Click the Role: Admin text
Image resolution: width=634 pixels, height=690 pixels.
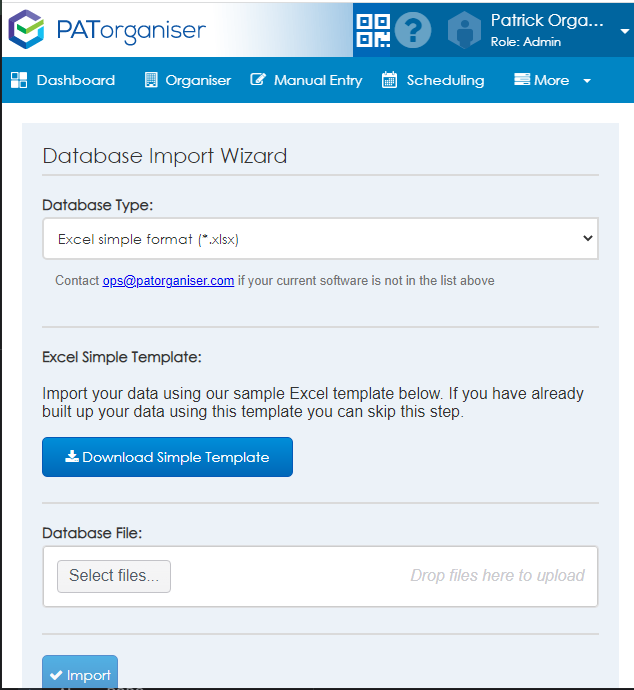point(526,42)
